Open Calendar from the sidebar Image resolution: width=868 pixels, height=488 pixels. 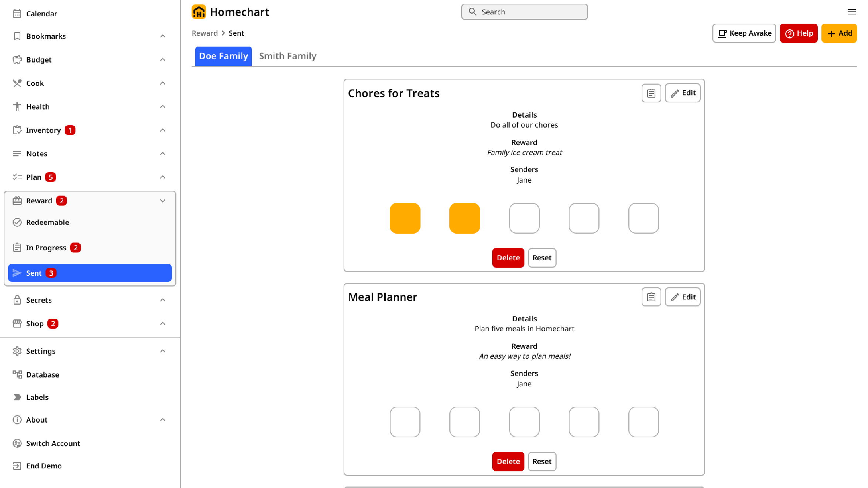(x=41, y=14)
